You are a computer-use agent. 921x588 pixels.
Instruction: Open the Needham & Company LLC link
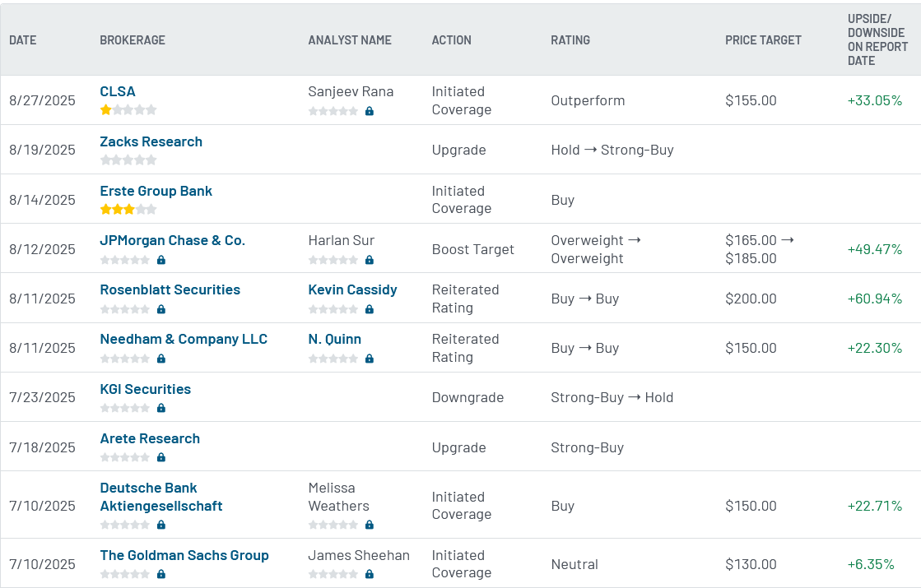click(184, 339)
